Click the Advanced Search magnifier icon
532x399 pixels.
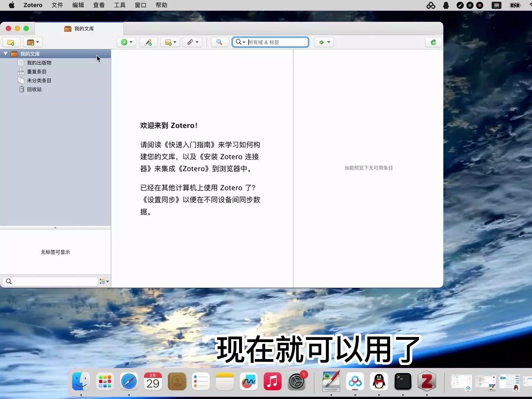coord(219,42)
